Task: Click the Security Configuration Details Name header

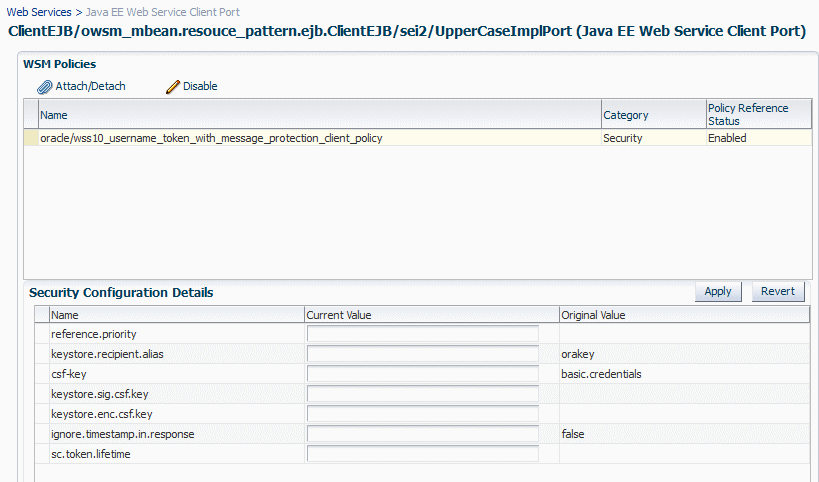Action: click(177, 315)
